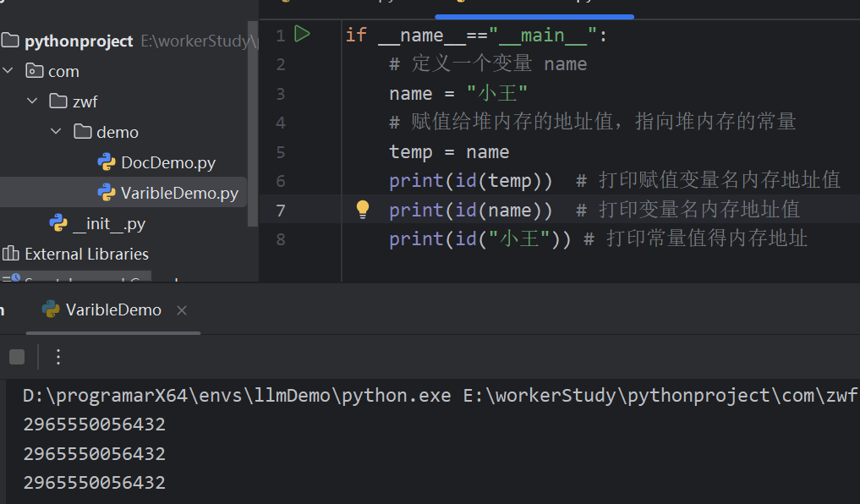Image resolution: width=860 pixels, height=504 pixels.
Task: Click line number 2 in gutter
Action: point(281,65)
